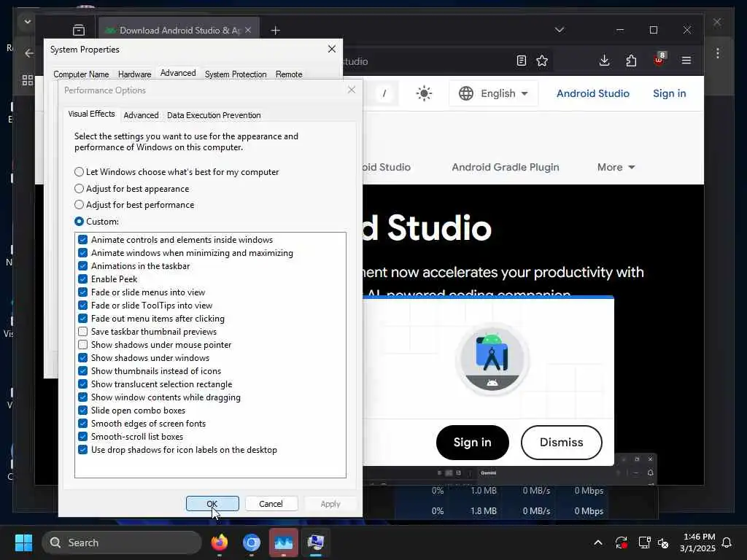Bookmark this page with the star icon
The height and width of the screenshot is (560, 747).
[x=542, y=61]
